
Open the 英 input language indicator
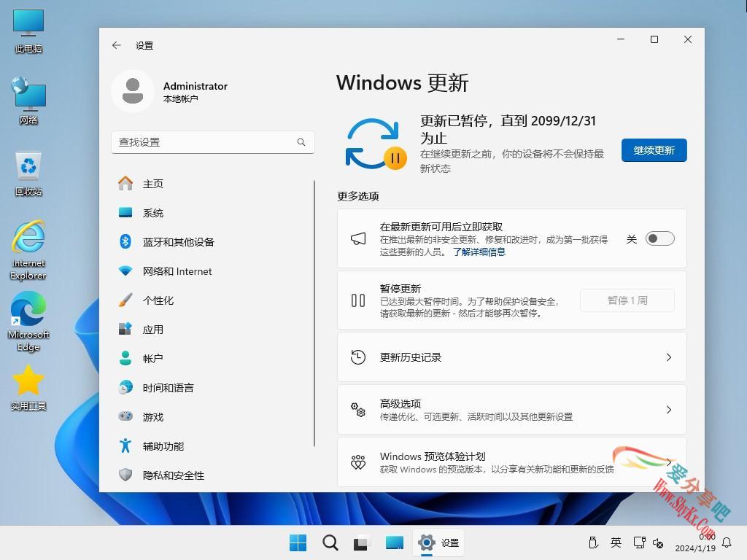coord(616,542)
